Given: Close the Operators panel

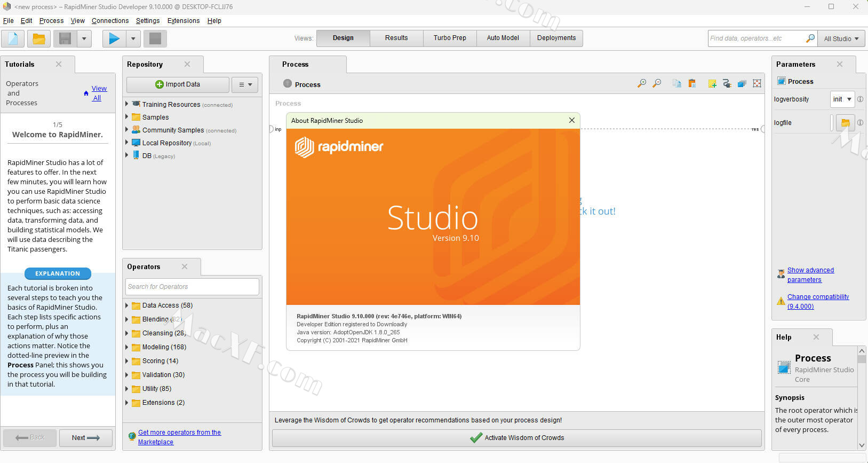Looking at the screenshot, I should [x=185, y=266].
